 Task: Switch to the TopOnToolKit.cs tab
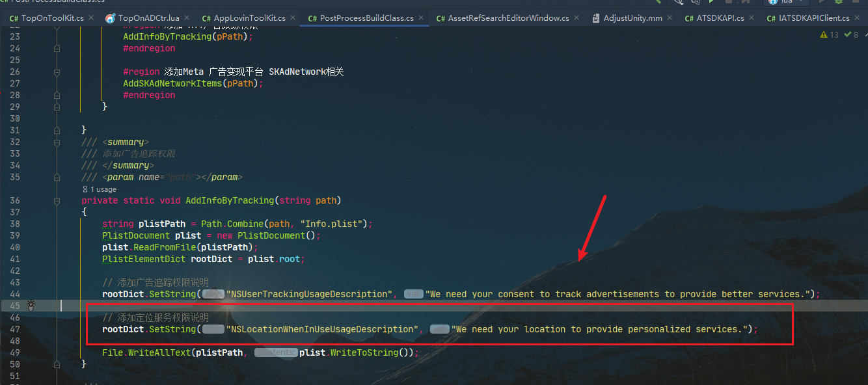point(52,18)
